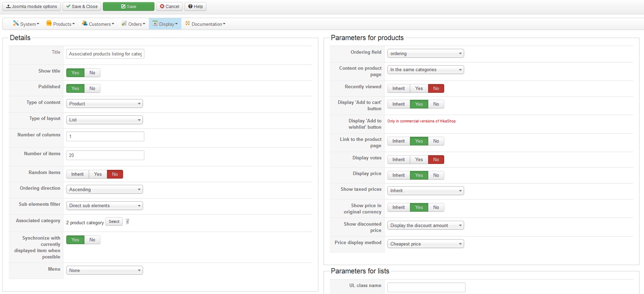Set Random items to Yes

[98, 174]
